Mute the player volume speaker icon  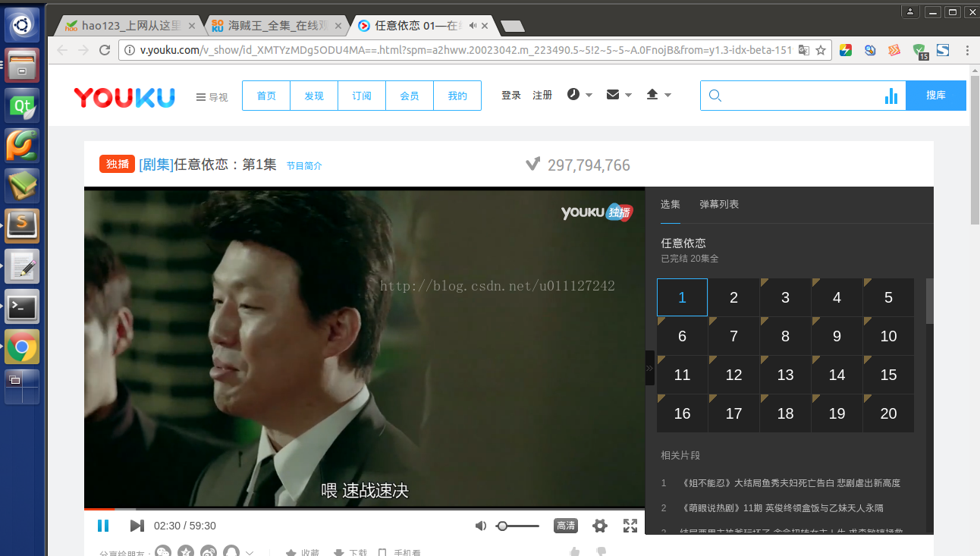pyautogui.click(x=481, y=526)
